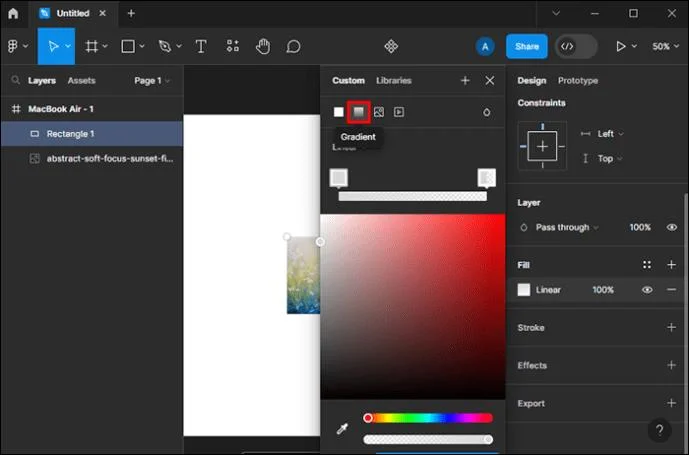689x455 pixels.
Task: Choose the Solid fill type icon
Action: [338, 112]
